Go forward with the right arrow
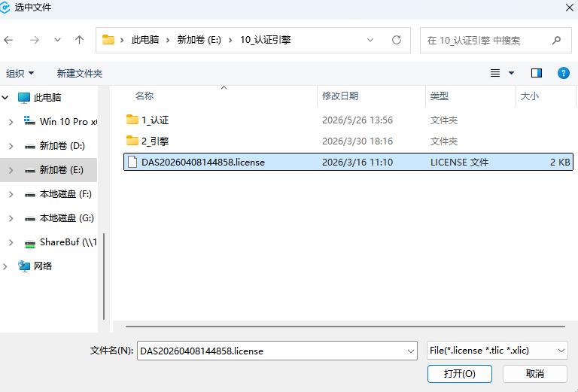The width and height of the screenshot is (578, 392). pyautogui.click(x=35, y=40)
